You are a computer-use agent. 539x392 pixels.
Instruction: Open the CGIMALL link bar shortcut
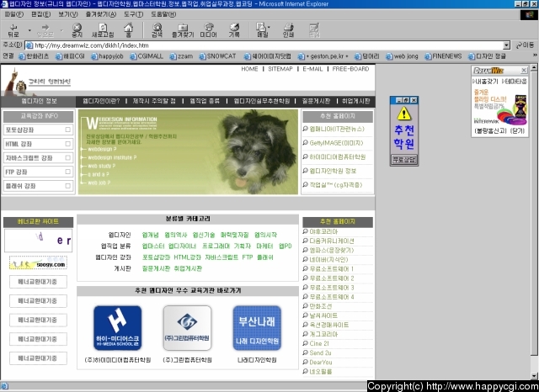tap(147, 56)
